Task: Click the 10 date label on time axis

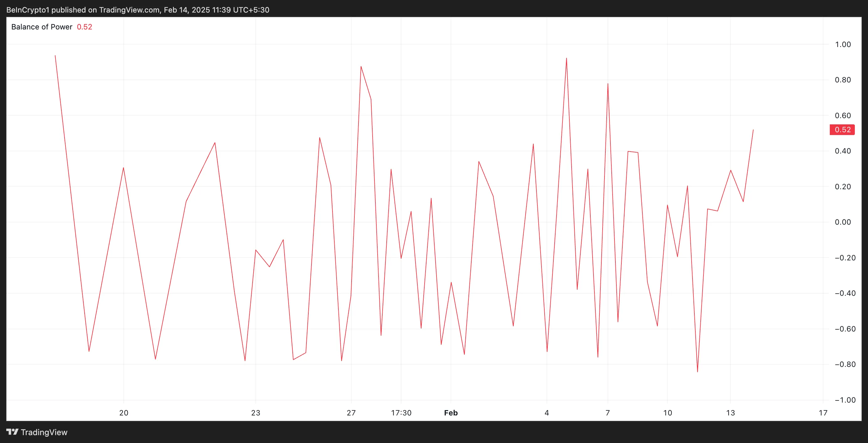Action: (x=667, y=413)
